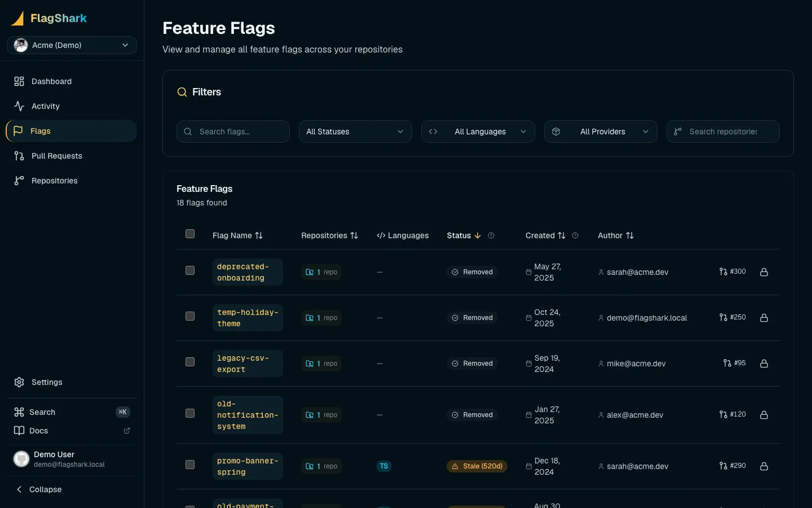Click the Docs external-link icon
The image size is (812, 508).
[127, 431]
